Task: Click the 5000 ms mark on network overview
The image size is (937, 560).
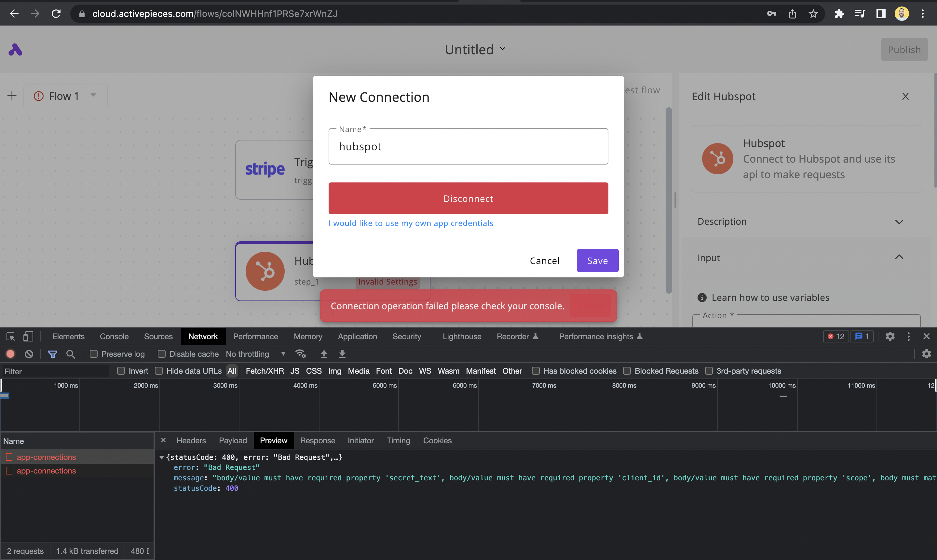Action: [x=384, y=385]
